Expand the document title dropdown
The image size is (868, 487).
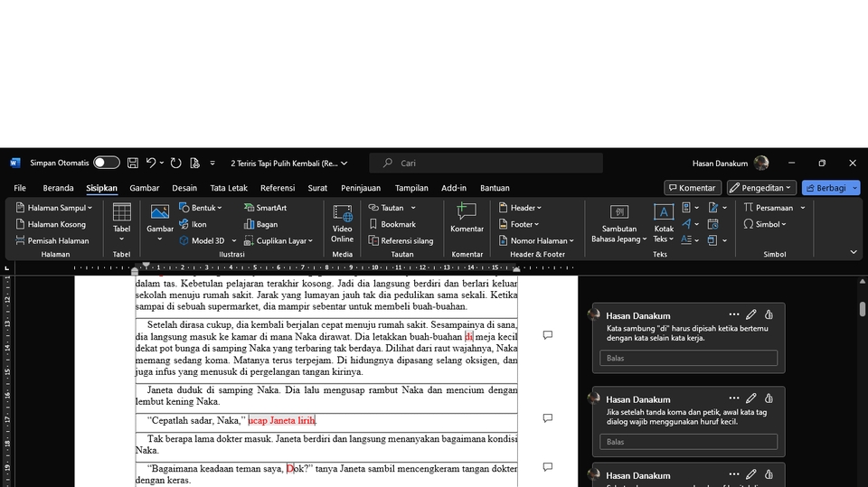(344, 164)
